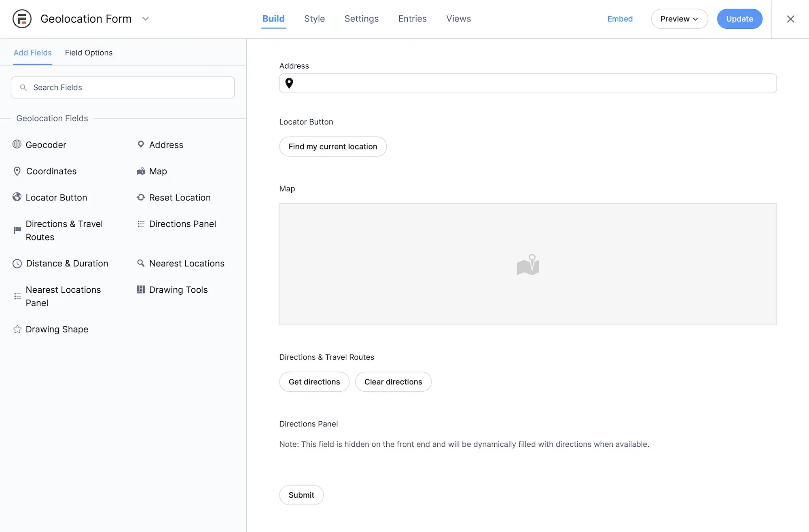Add the Directions & Travel Routes flag field
The width and height of the screenshot is (809, 532).
click(17, 230)
